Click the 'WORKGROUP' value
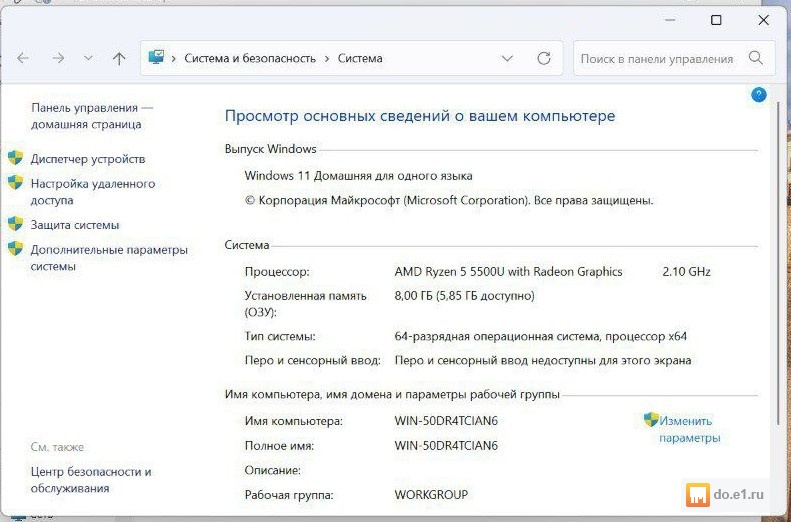Image resolution: width=791 pixels, height=522 pixels. coord(431,495)
